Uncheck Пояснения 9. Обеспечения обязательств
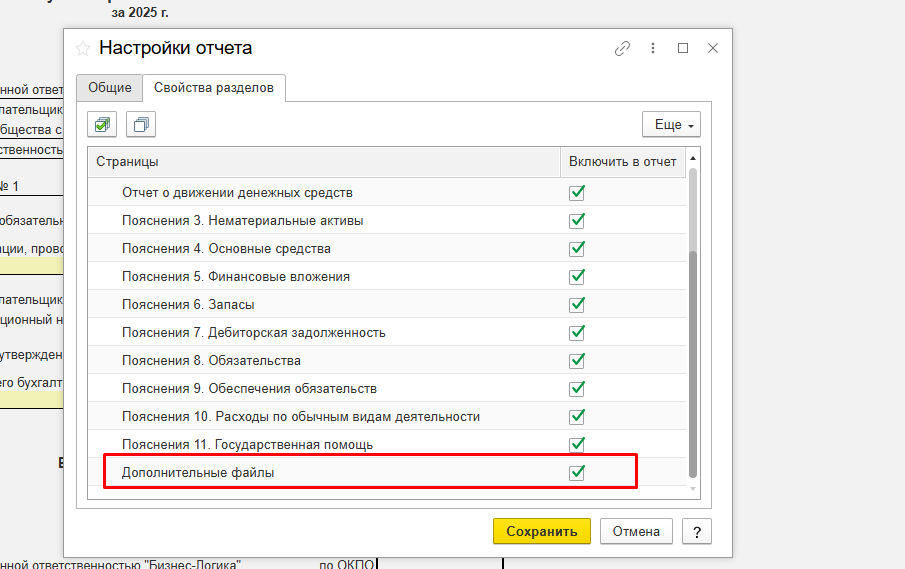Image resolution: width=905 pixels, height=569 pixels. click(577, 388)
